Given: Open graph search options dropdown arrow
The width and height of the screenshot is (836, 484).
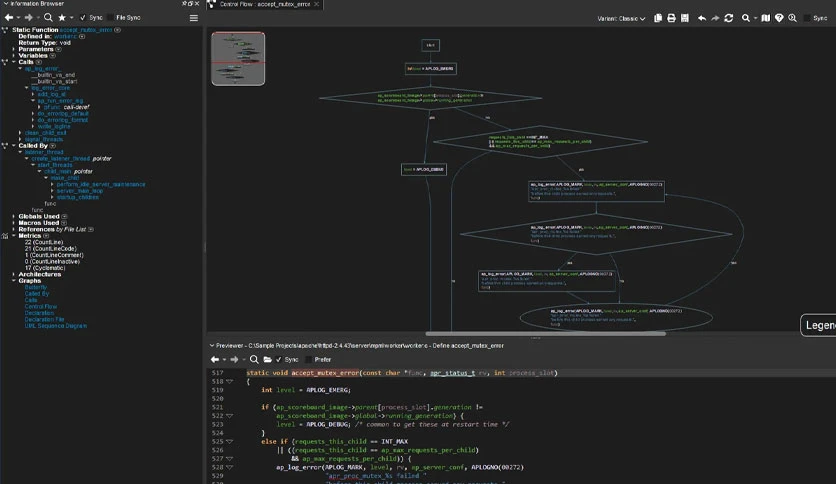Looking at the screenshot, I should (x=755, y=18).
